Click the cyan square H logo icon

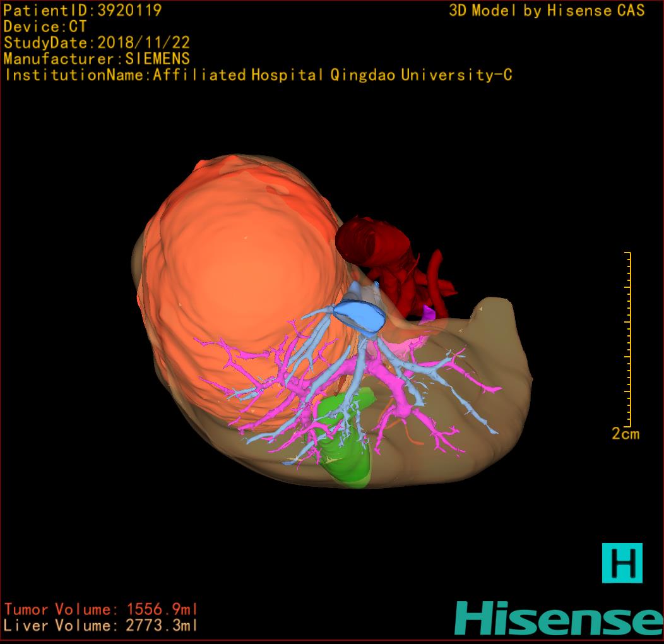622,563
